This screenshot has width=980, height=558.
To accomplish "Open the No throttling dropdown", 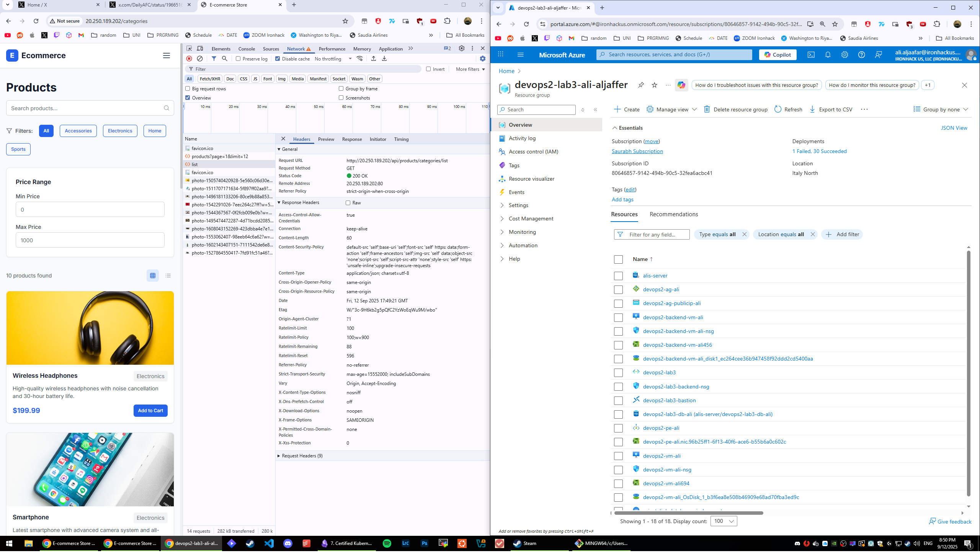I will point(333,59).
